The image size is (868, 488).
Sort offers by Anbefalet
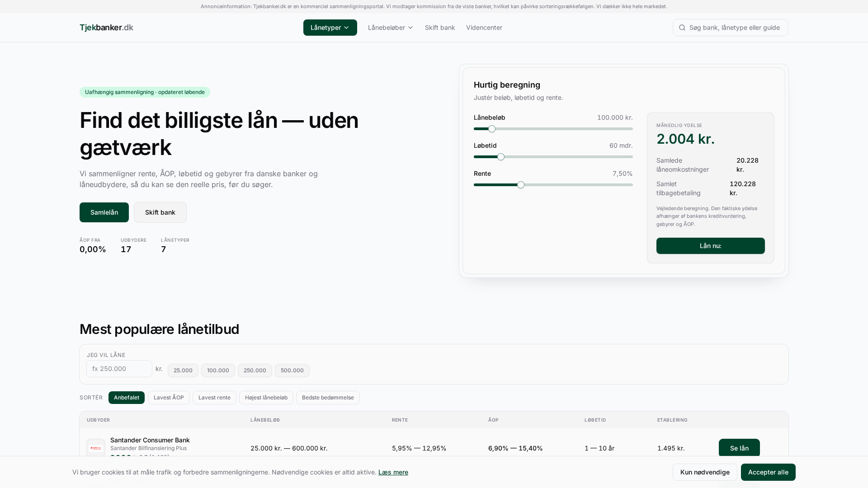click(x=127, y=398)
